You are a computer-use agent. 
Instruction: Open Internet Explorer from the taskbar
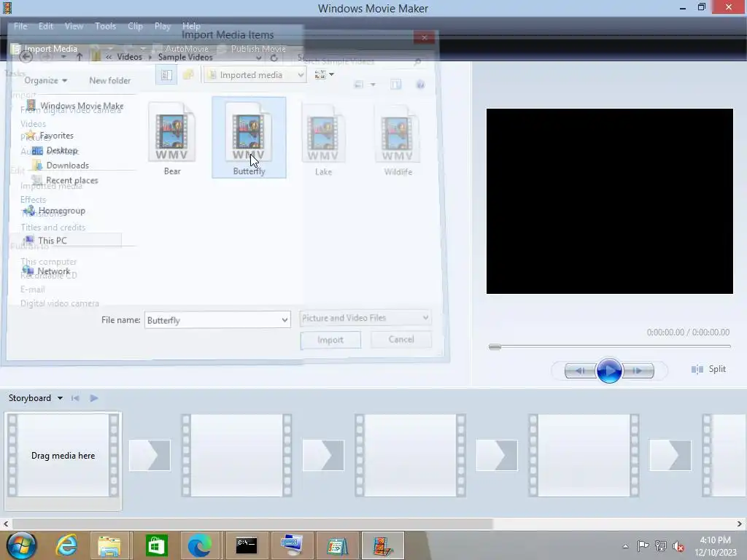66,545
